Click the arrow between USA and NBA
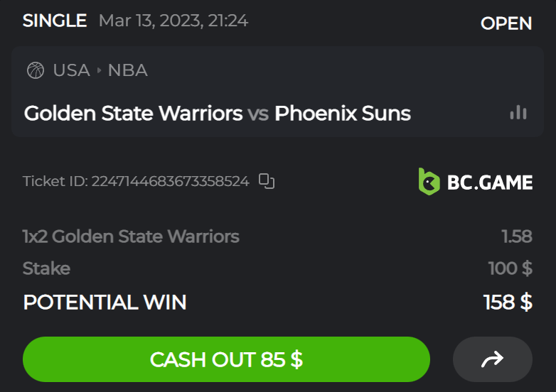The image size is (556, 392). click(x=99, y=70)
